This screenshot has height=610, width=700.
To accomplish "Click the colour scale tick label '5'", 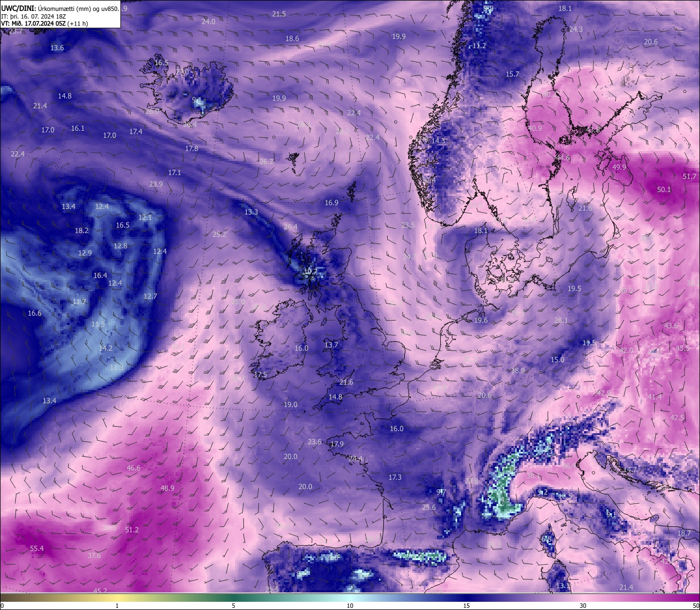I will click(234, 606).
